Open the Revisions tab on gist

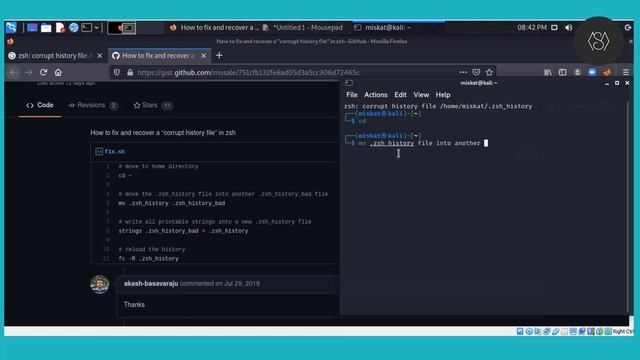tap(93, 105)
